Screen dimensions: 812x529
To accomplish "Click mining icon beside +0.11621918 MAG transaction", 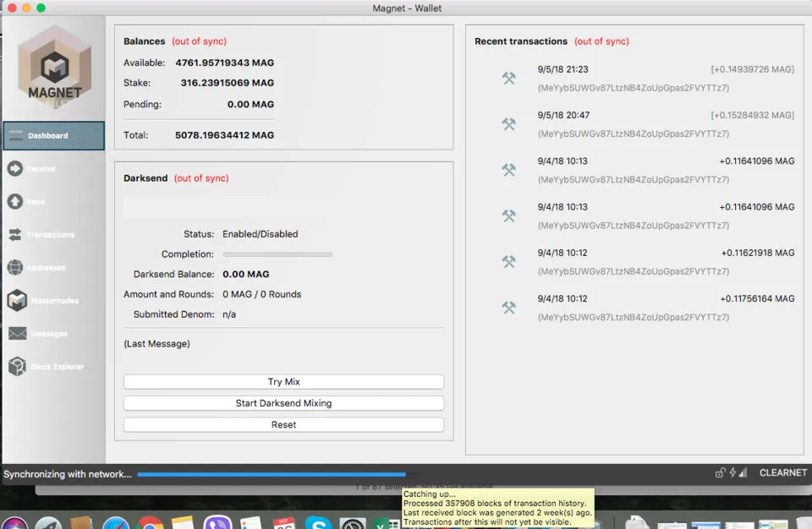I will click(508, 261).
